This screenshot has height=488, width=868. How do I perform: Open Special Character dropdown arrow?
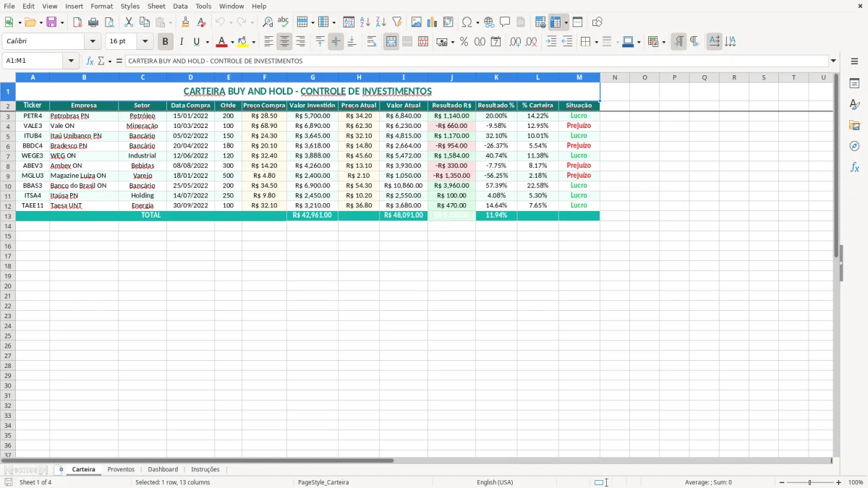coord(478,22)
